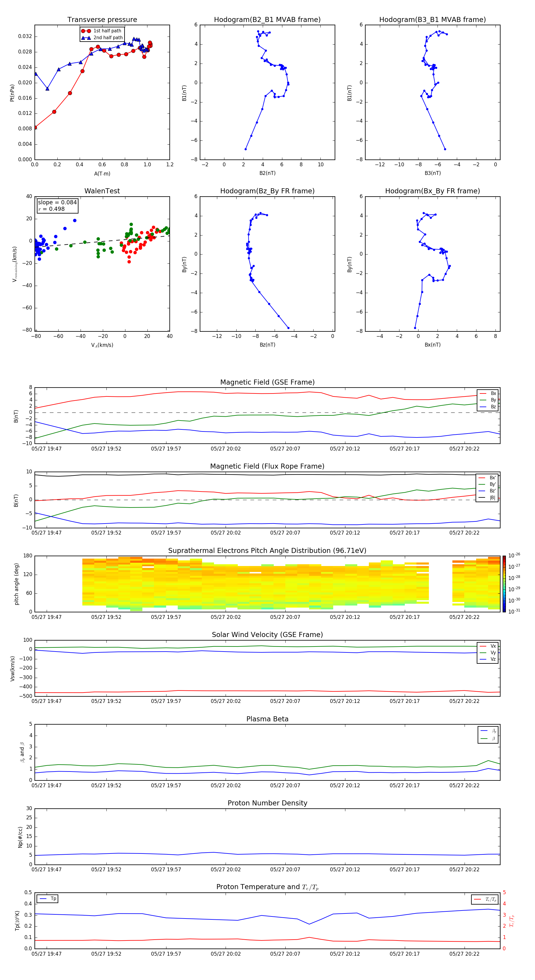Click the |B| legend entry in flux rope plot

pyautogui.click(x=487, y=498)
